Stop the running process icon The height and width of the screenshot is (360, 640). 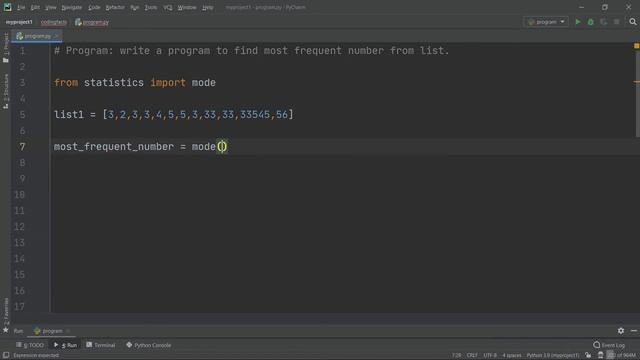pos(617,22)
